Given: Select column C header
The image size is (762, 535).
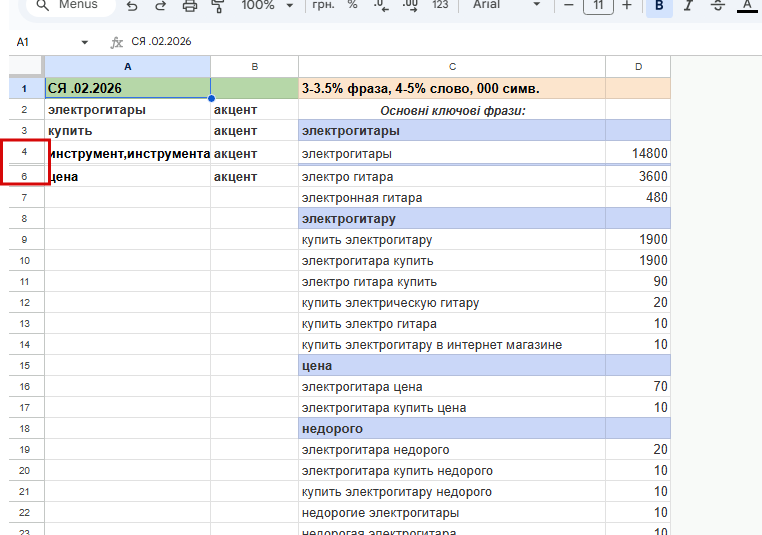Looking at the screenshot, I should point(452,66).
